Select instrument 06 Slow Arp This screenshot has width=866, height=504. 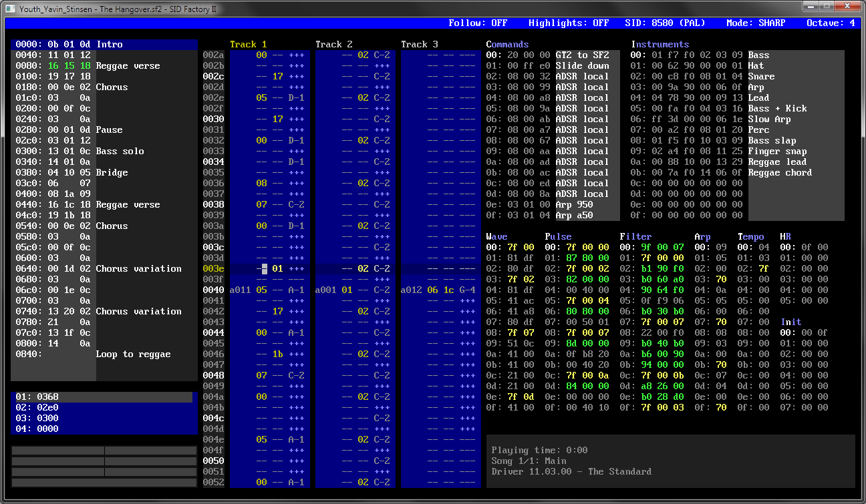[738, 119]
